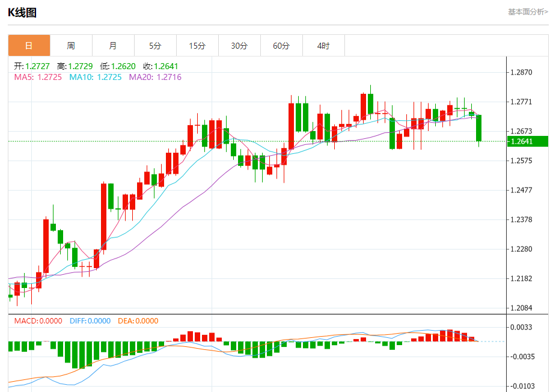Click the MA10 indicator label

click(95, 77)
